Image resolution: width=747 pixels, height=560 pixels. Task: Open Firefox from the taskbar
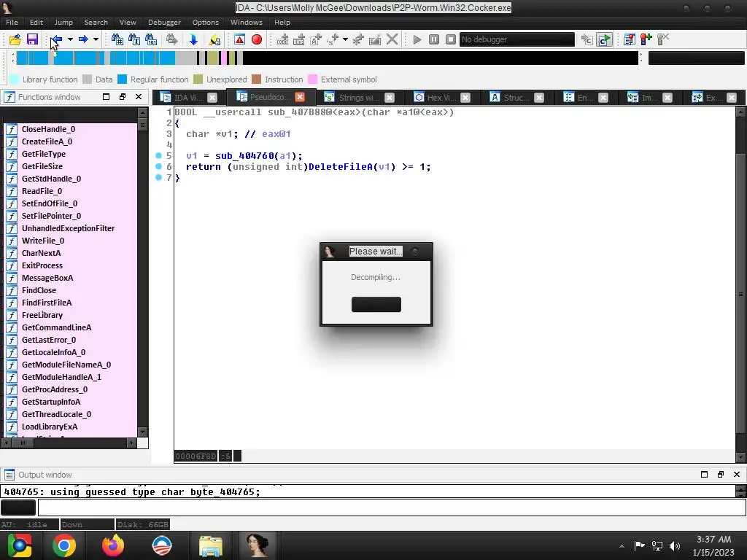113,545
